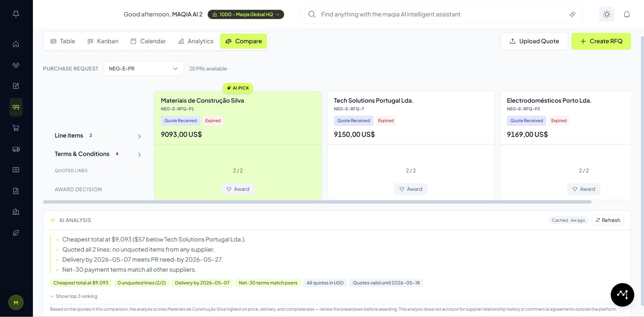The height and width of the screenshot is (317, 644).
Task: Click the Create RFQ button
Action: point(601,41)
